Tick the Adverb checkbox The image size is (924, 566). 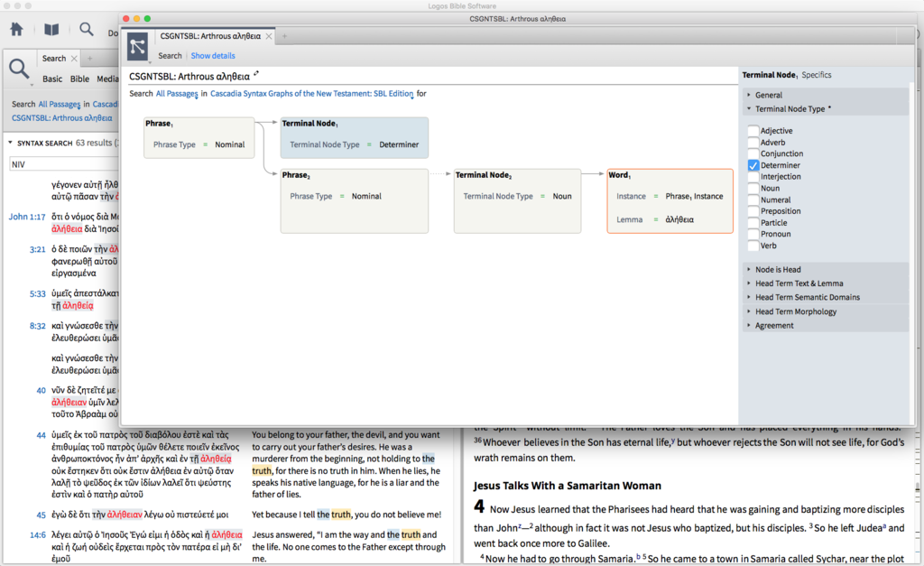(753, 142)
